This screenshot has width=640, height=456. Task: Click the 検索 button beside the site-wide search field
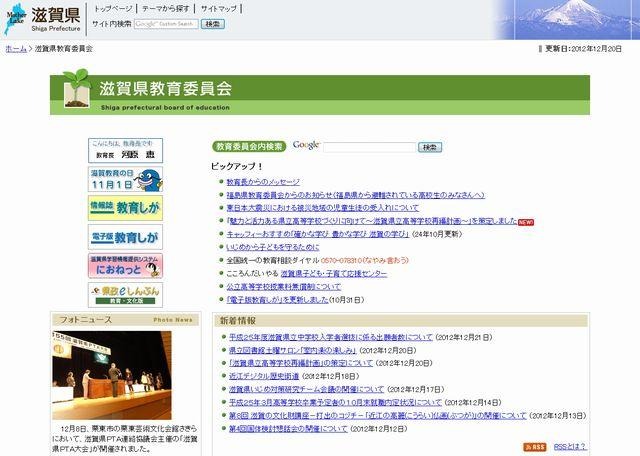coord(213,24)
